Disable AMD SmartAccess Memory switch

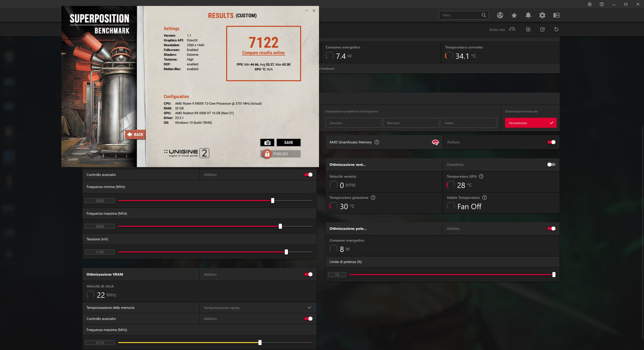pyautogui.click(x=551, y=142)
